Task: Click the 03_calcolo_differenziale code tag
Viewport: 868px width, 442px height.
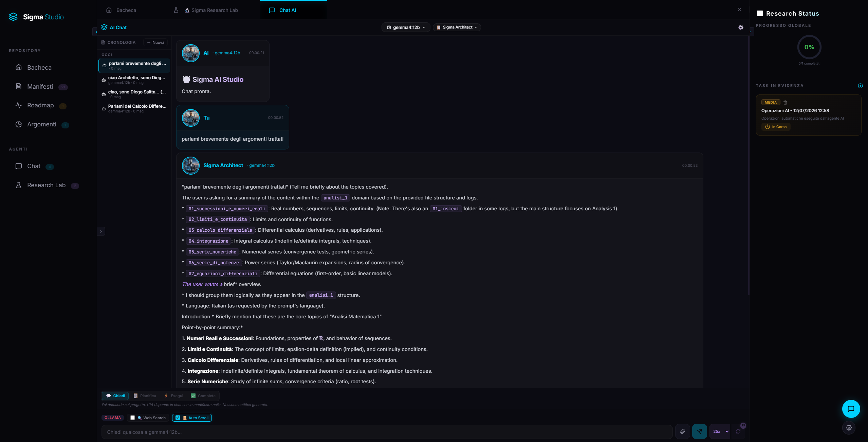Action: (x=220, y=230)
